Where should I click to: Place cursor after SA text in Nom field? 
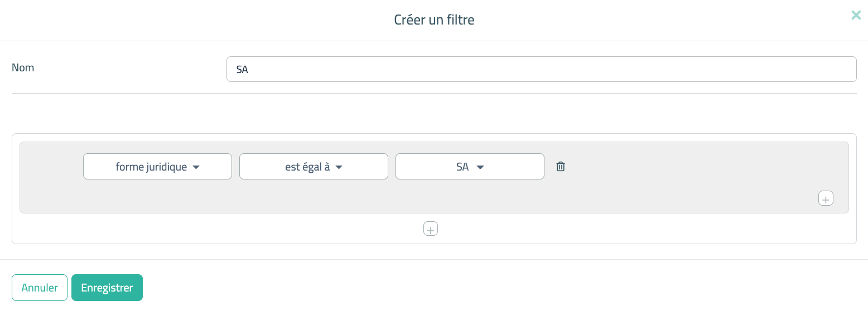(x=249, y=70)
